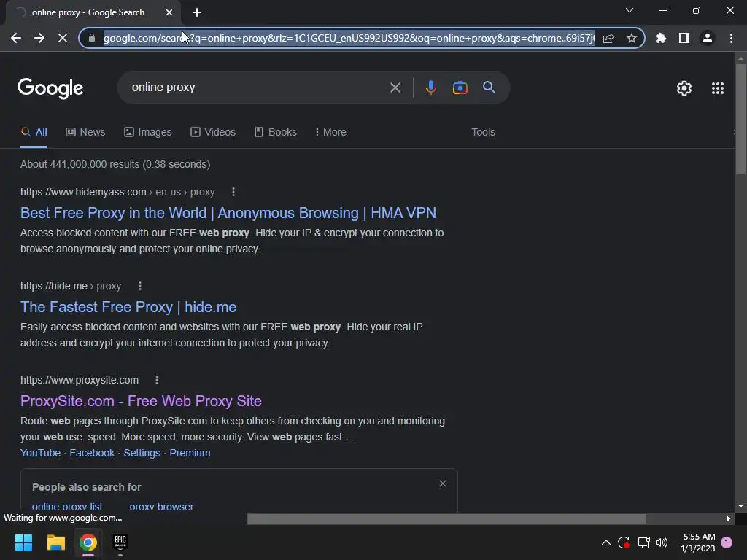Open the sync status tray icon
Image resolution: width=747 pixels, height=560 pixels.
624,542
